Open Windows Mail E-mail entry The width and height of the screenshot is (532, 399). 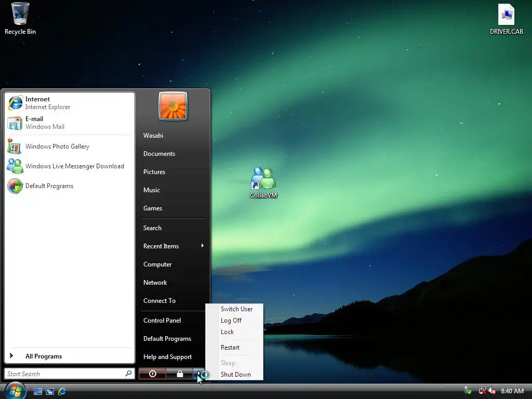point(70,123)
